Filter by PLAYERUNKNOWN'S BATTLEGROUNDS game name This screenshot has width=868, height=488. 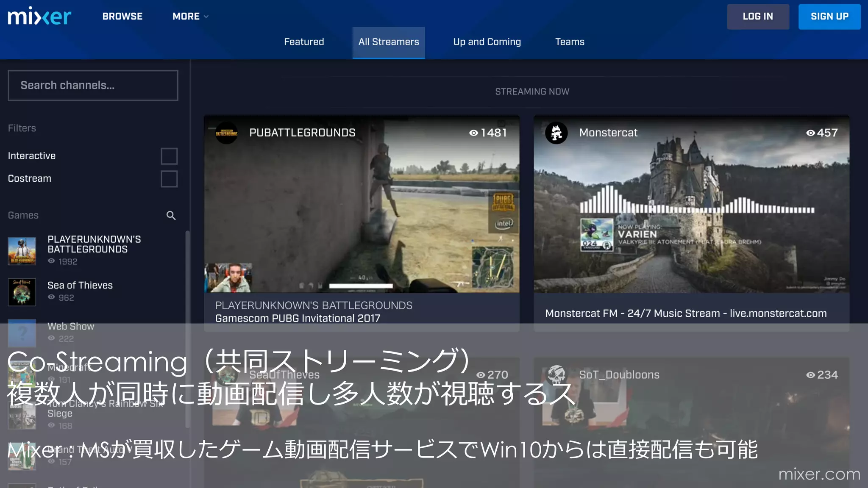(x=94, y=244)
